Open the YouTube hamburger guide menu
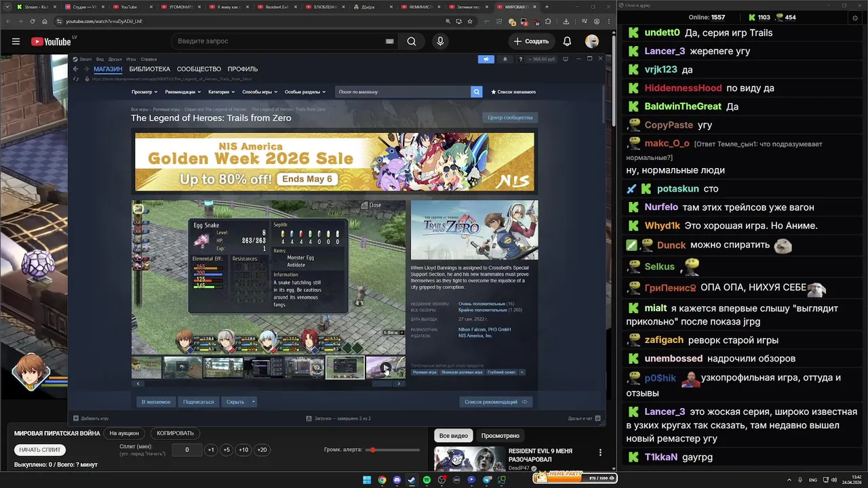 click(16, 41)
